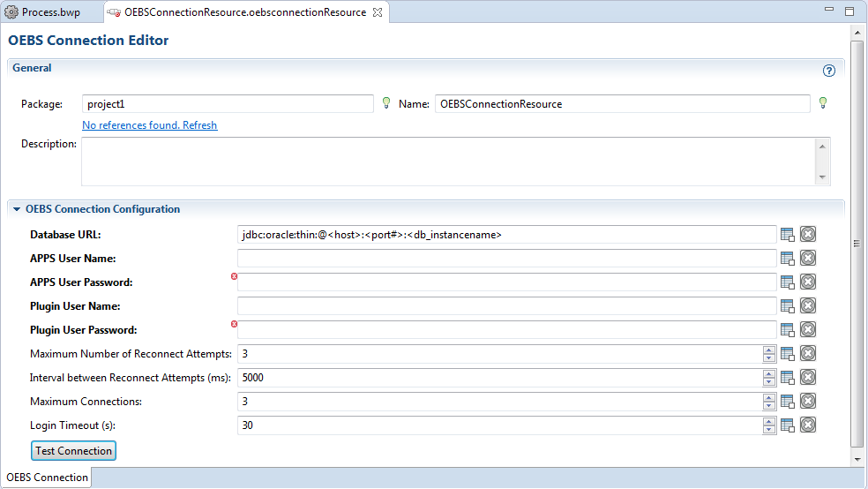This screenshot has width=868, height=489.
Task: Open module property picker for APPS User Password
Action: (x=787, y=282)
